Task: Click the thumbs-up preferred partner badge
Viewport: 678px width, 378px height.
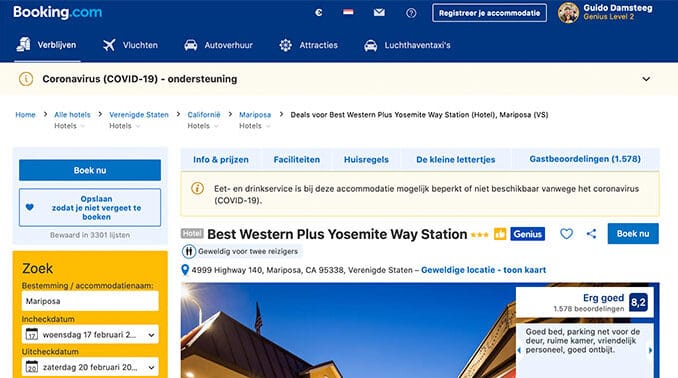Action: (500, 234)
